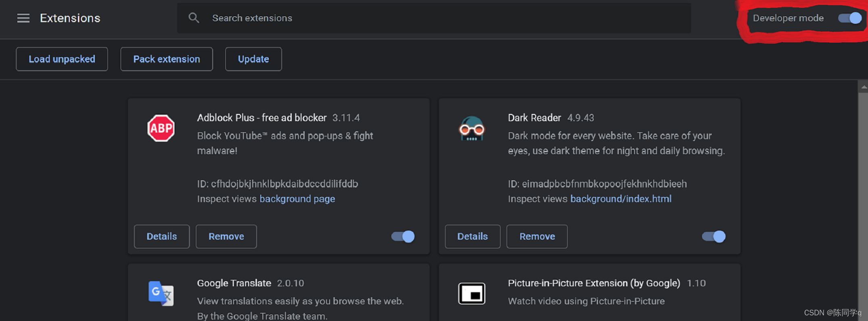Click Adblock Plus description text
The image size is (868, 321).
click(x=285, y=143)
